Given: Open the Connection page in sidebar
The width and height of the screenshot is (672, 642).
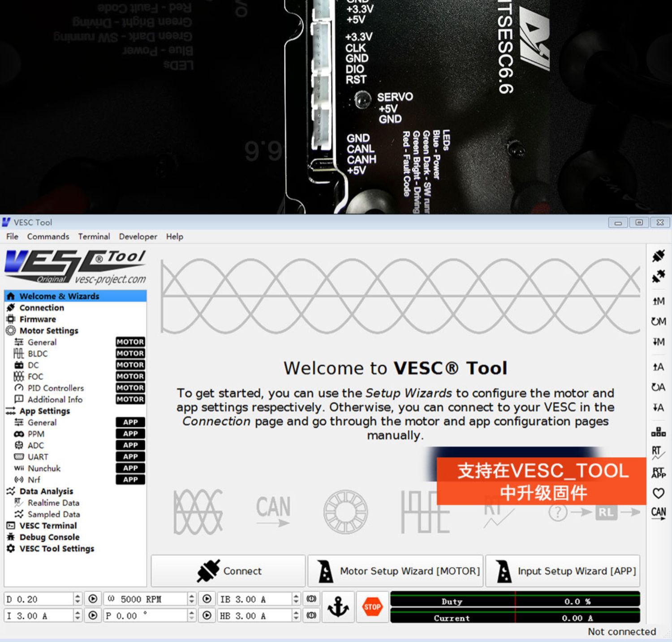Looking at the screenshot, I should point(75,308).
